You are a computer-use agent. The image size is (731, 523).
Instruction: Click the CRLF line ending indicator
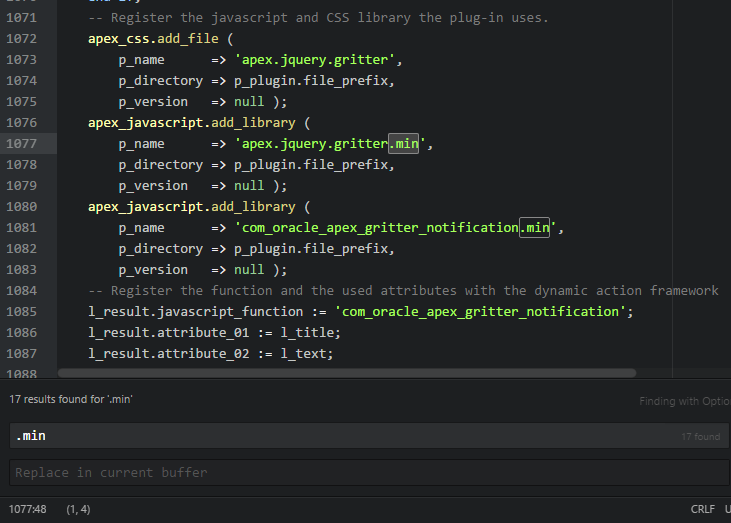(x=703, y=509)
